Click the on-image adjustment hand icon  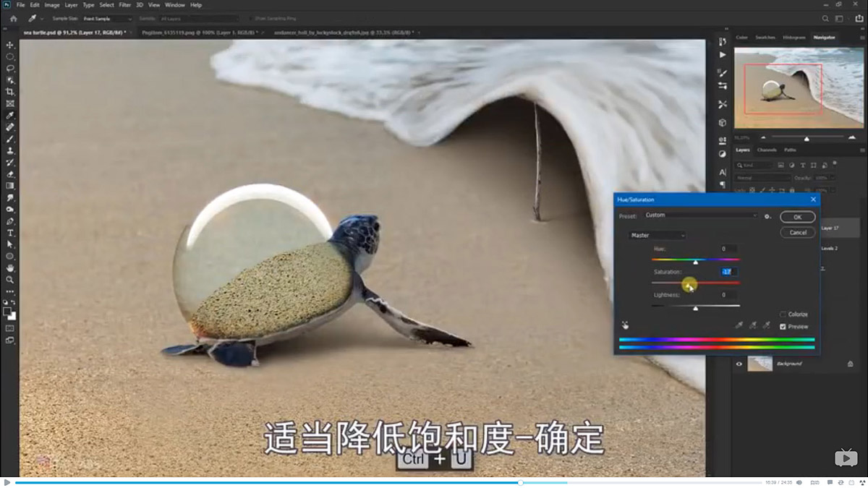[x=625, y=325]
